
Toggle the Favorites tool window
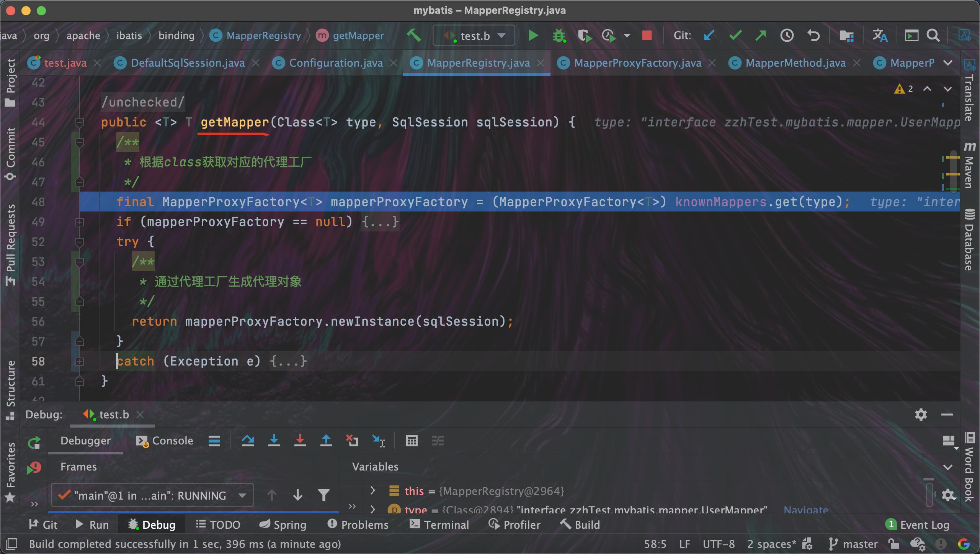[x=10, y=472]
